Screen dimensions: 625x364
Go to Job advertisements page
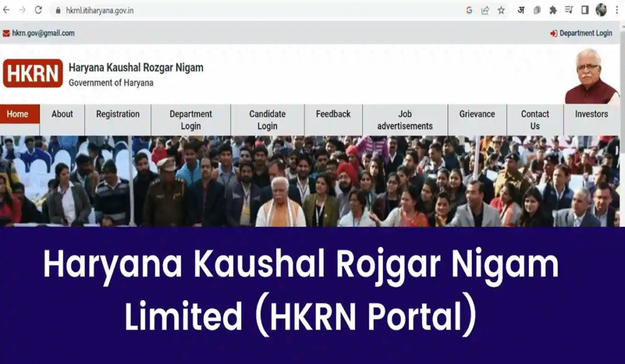point(405,120)
